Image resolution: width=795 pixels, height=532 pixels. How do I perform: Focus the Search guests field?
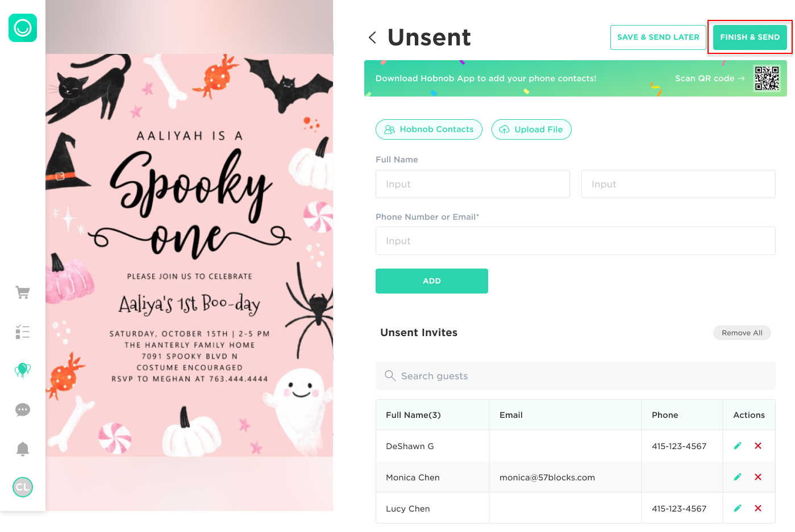(x=576, y=376)
